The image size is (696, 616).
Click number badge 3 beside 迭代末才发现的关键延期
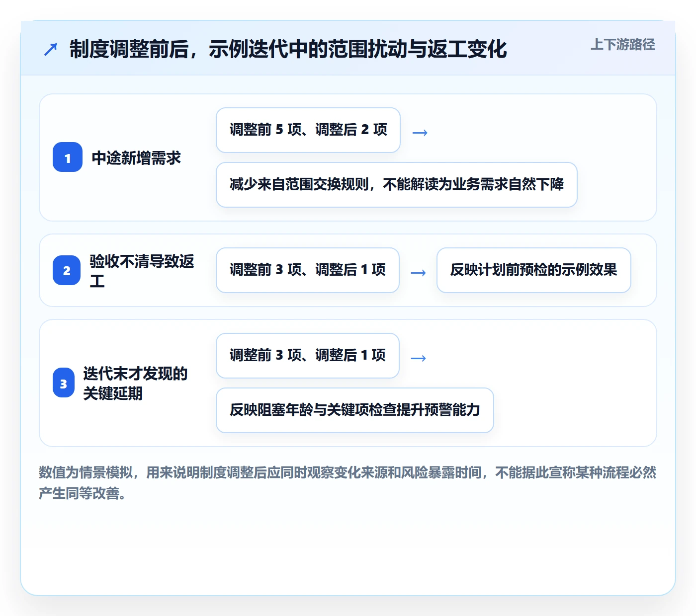click(64, 383)
